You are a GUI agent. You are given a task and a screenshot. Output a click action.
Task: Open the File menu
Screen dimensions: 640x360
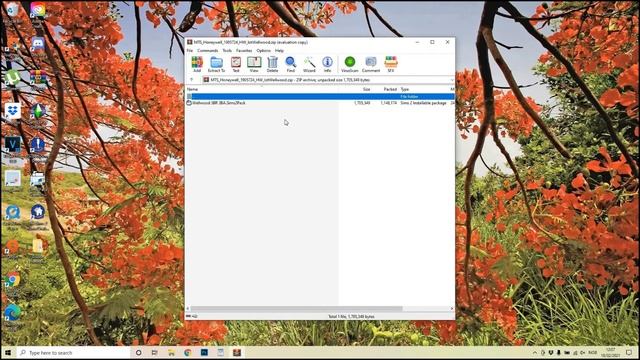[x=190, y=51]
